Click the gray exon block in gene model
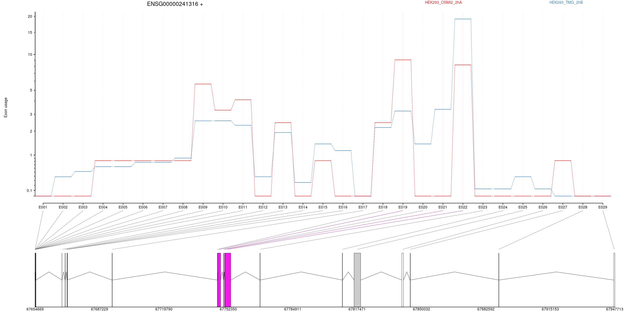644x322 pixels. click(x=357, y=280)
